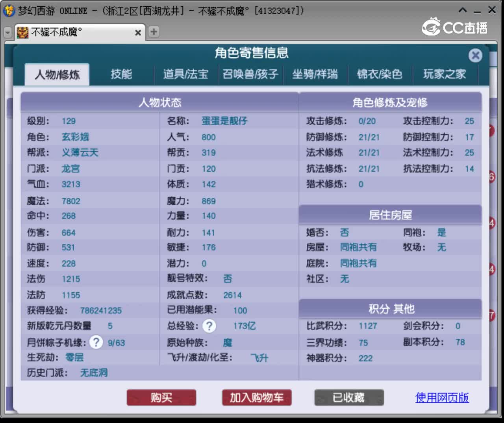Open help icon next to 月饼粽子机缘
Screen dimensions: 504x423
tap(96, 342)
